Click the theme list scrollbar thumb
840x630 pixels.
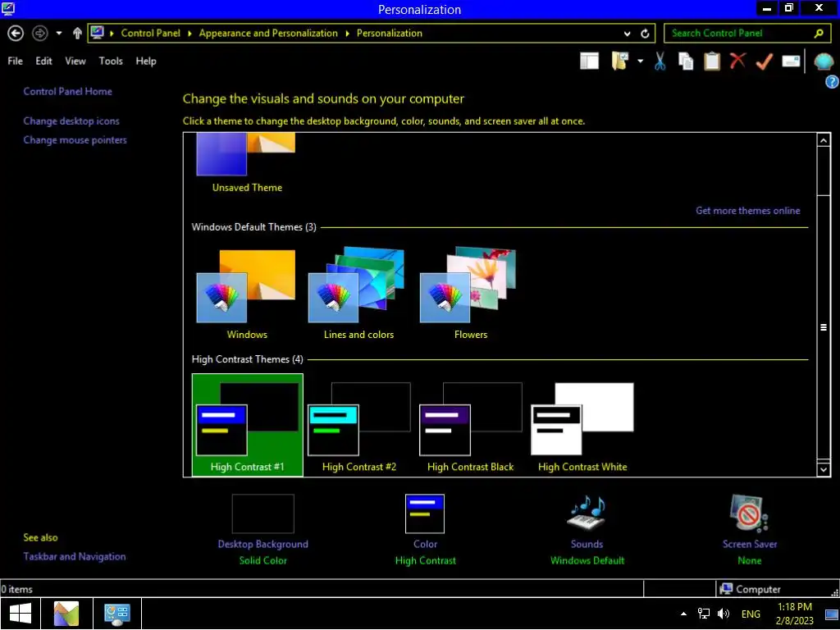pos(824,327)
